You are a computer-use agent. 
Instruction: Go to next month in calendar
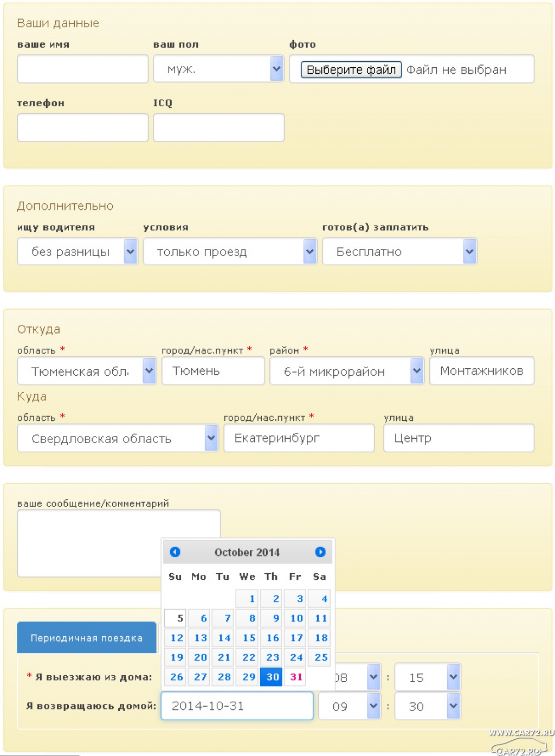(320, 552)
